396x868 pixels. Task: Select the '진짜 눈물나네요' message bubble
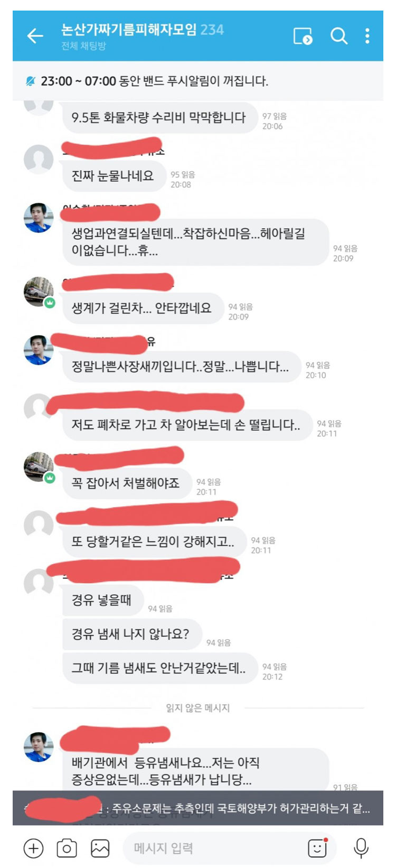pyautogui.click(x=113, y=176)
